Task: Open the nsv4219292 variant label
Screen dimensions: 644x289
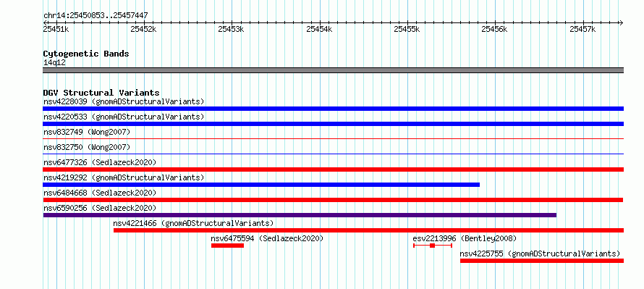Action: coord(124,177)
